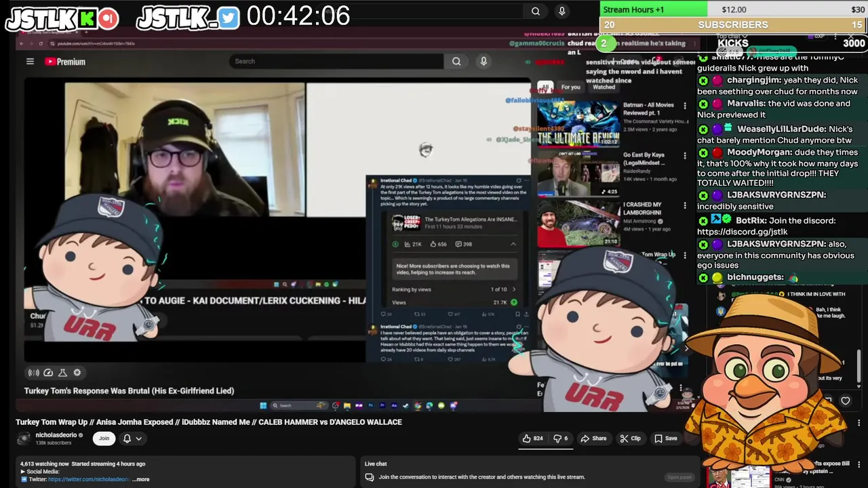Click the YouTube voice search microphone
The image size is (868, 488).
[x=484, y=61]
